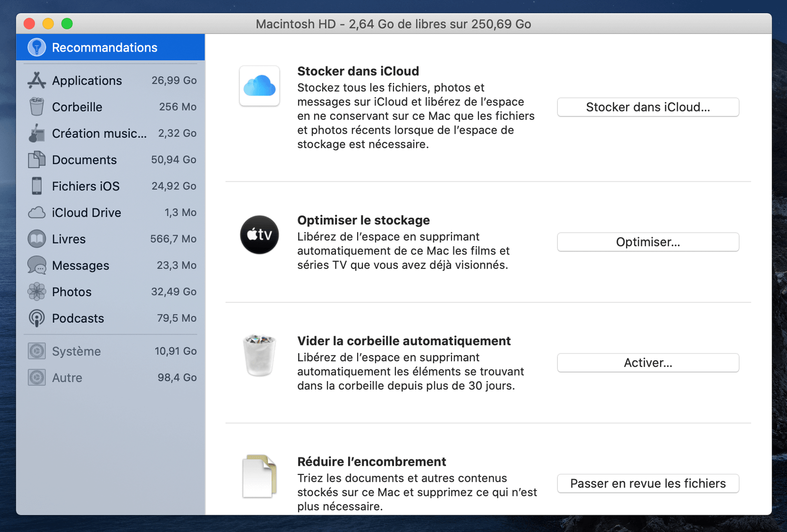787x532 pixels.
Task: Click the 1,3 Mo size value
Action: click(x=181, y=212)
